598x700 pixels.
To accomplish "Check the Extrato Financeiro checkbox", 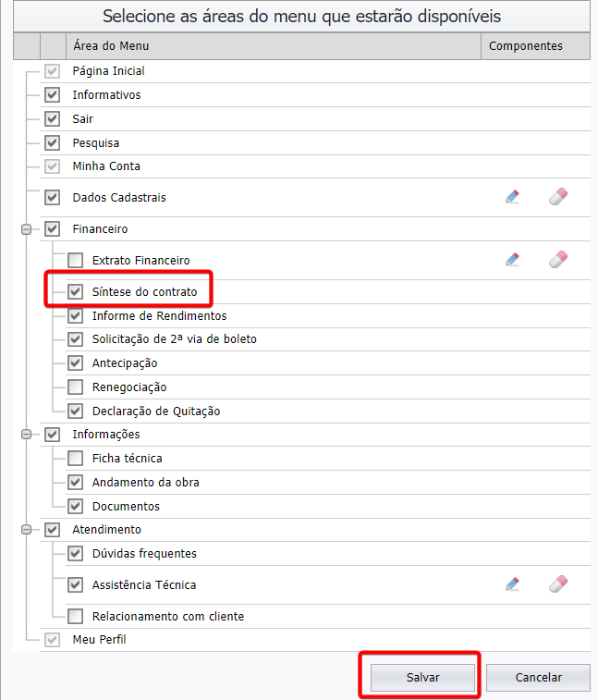I will coord(75,260).
